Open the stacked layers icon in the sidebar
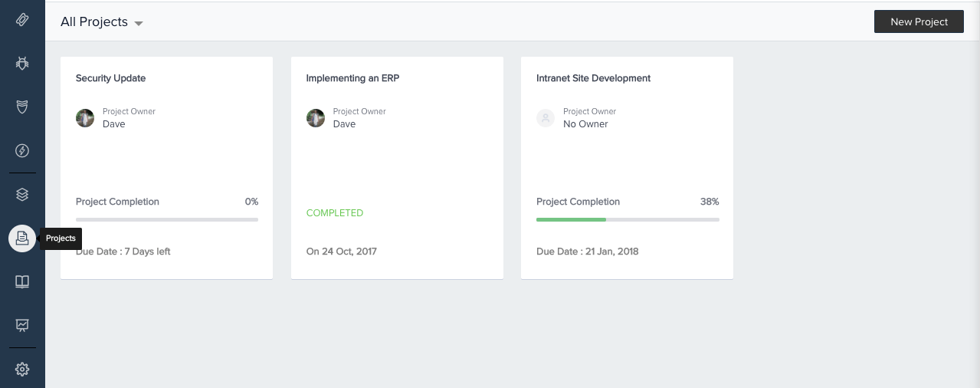This screenshot has width=980, height=388. tap(22, 195)
